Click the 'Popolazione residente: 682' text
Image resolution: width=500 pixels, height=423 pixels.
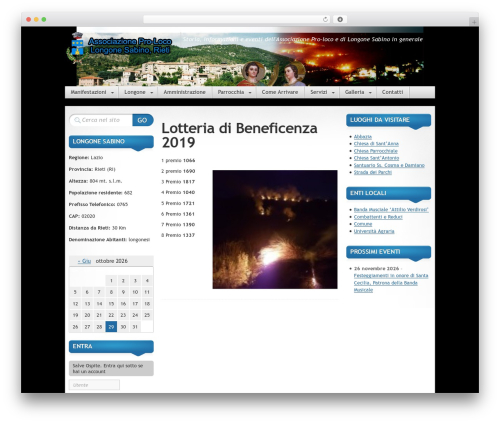[100, 193]
